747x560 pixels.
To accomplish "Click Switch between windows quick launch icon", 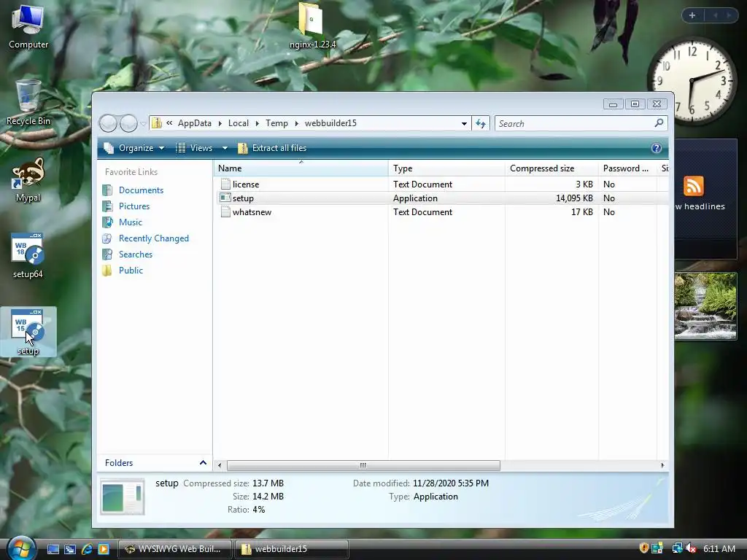I will (x=70, y=550).
